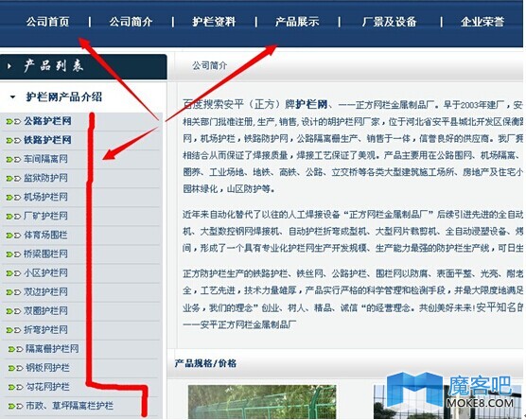This screenshot has height=420, width=526.
Task: Open the 企业荣誉 navigation item
Action: tap(482, 22)
